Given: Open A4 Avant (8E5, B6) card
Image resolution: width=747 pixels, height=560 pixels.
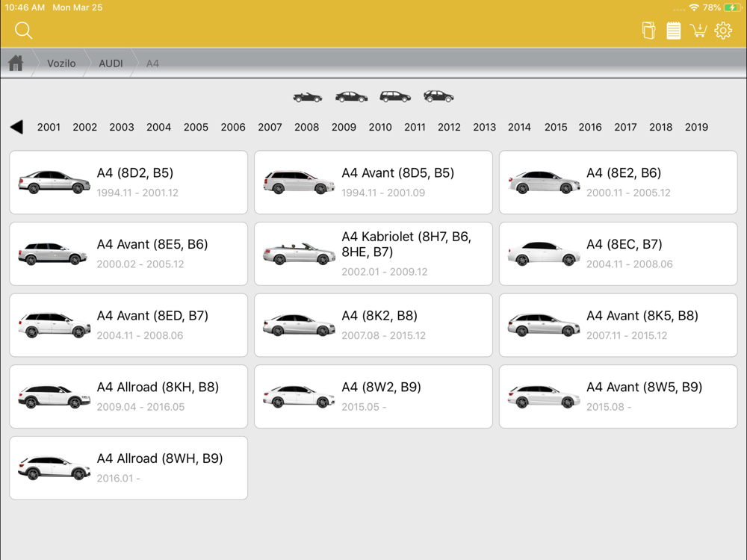Looking at the screenshot, I should point(128,254).
